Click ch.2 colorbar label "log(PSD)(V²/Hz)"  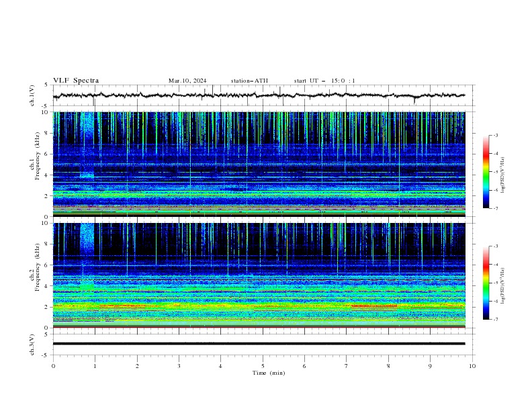click(503, 286)
